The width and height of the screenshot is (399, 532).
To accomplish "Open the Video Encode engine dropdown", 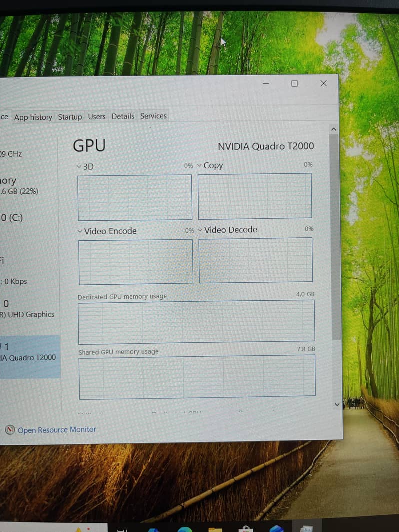I will tap(80, 231).
